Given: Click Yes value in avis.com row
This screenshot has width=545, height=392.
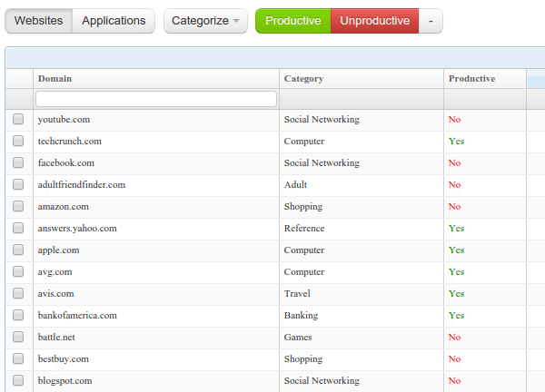Looking at the screenshot, I should [x=456, y=294].
